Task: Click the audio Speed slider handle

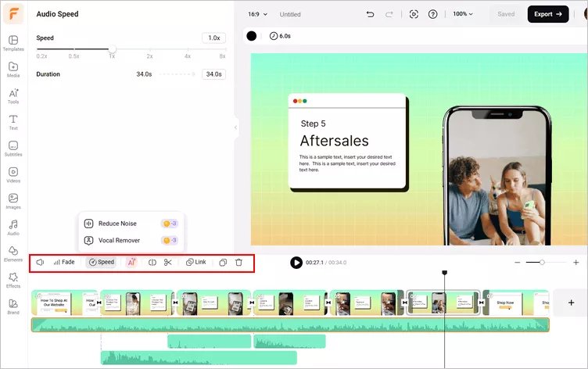Action: (x=112, y=49)
